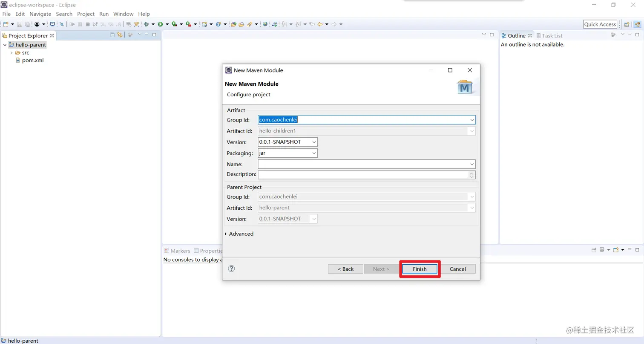Click the Save All toolbar icon
The height and width of the screenshot is (344, 644).
point(27,24)
